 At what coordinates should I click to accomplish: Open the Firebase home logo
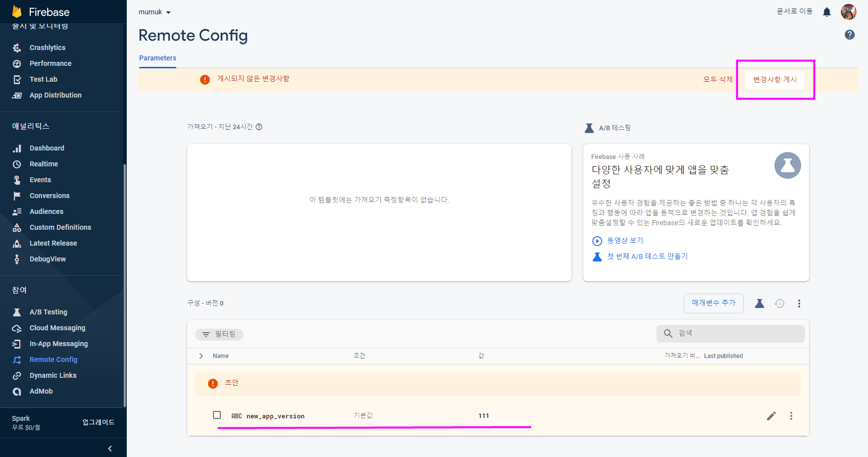coord(41,12)
